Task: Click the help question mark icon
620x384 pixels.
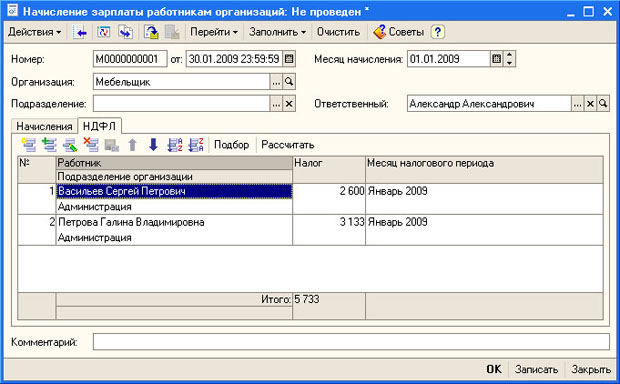Action: tap(438, 32)
